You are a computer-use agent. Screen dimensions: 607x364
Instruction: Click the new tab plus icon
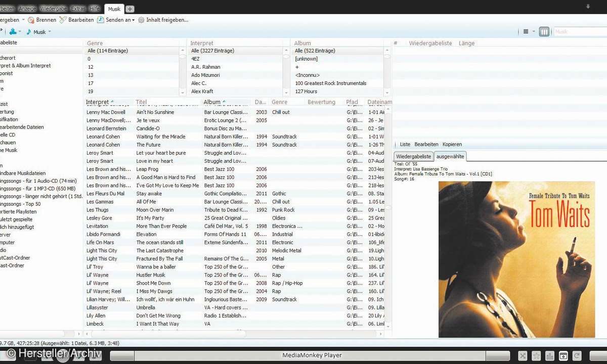130,9
